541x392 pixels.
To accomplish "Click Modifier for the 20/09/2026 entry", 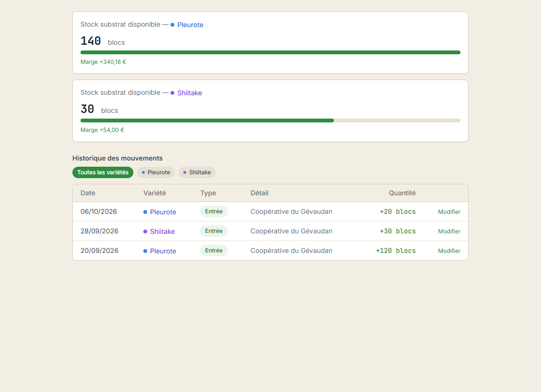I will [449, 251].
